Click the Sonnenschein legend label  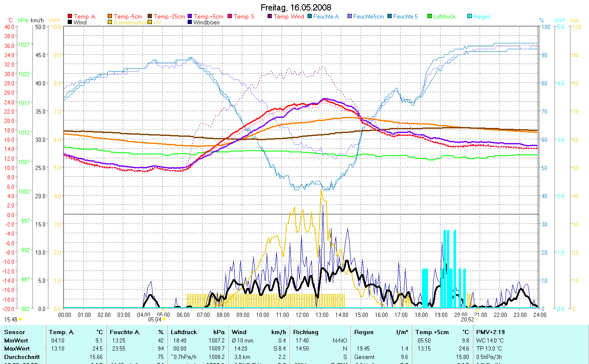tap(130, 22)
